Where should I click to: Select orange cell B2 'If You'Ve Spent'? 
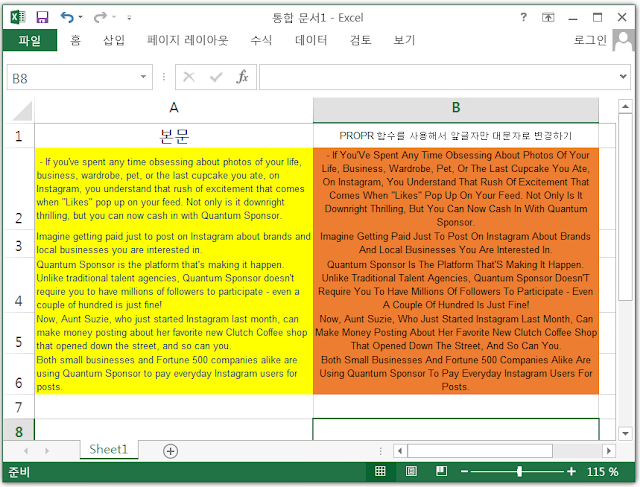(x=456, y=189)
